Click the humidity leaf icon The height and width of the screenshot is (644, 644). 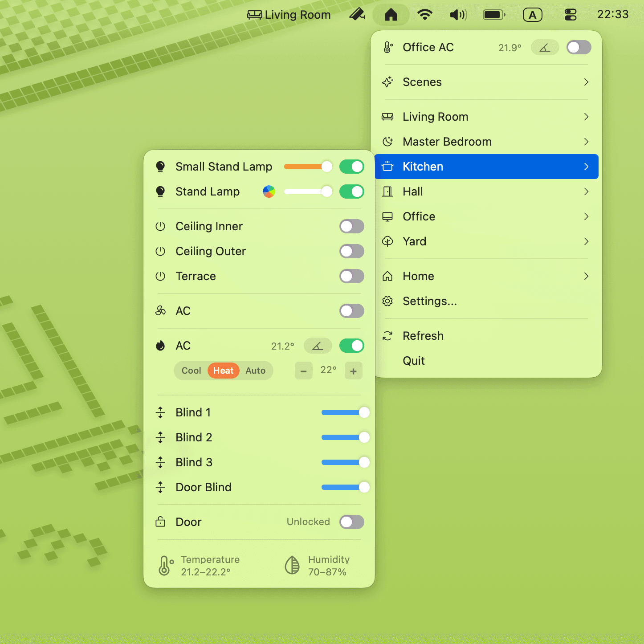(x=293, y=564)
